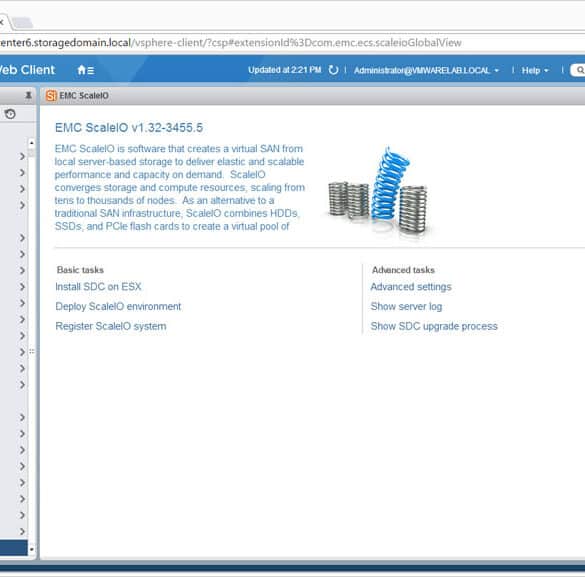This screenshot has width=585, height=577.
Task: Refresh the vSphere Web Client view
Action: pos(333,70)
